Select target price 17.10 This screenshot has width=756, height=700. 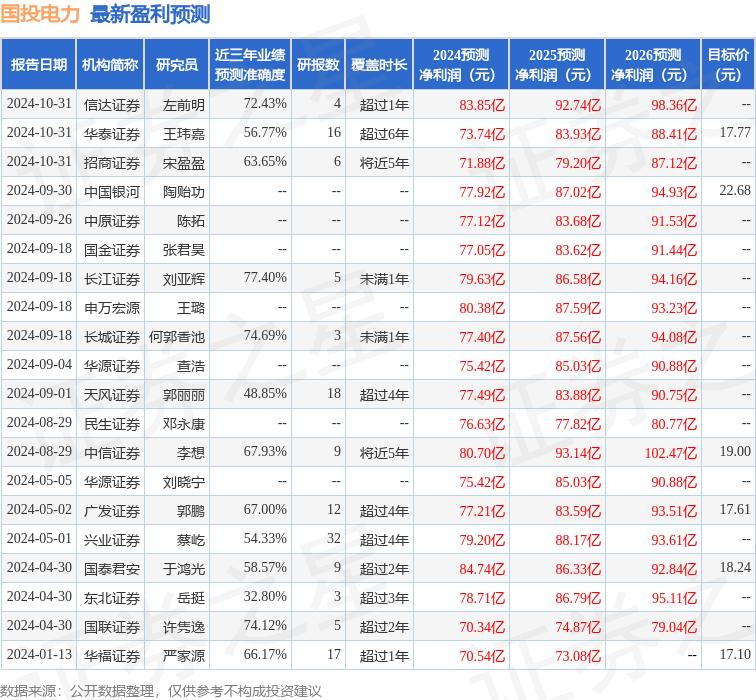(735, 654)
